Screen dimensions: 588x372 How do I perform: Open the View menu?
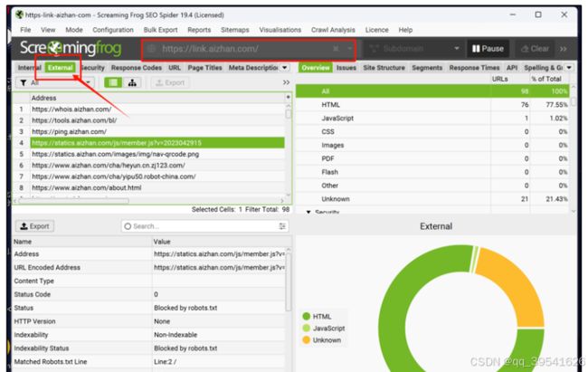tap(48, 30)
